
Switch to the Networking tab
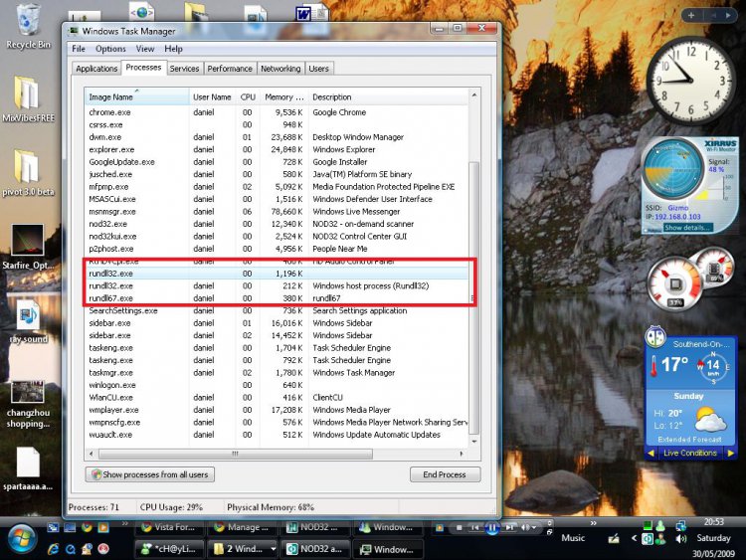(280, 69)
